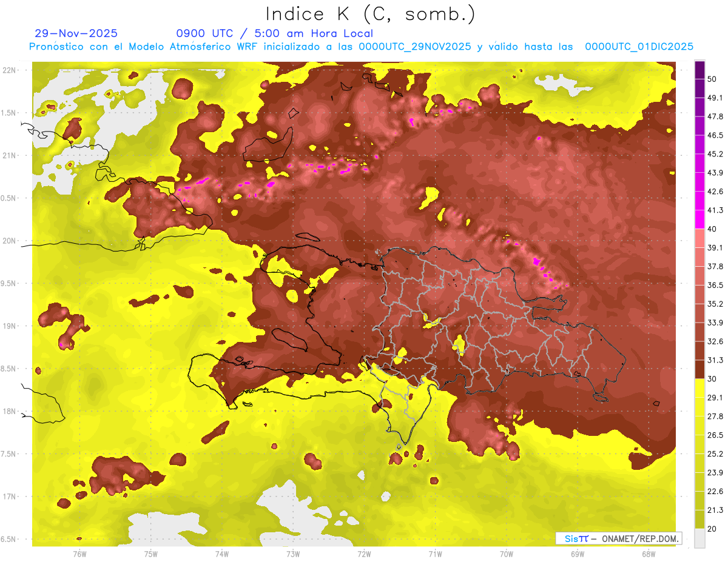Image resolution: width=728 pixels, height=562 pixels.
Task: Click the 'Pronóstico con el Modelo Atmósferico WRF' line
Action: 361,47
